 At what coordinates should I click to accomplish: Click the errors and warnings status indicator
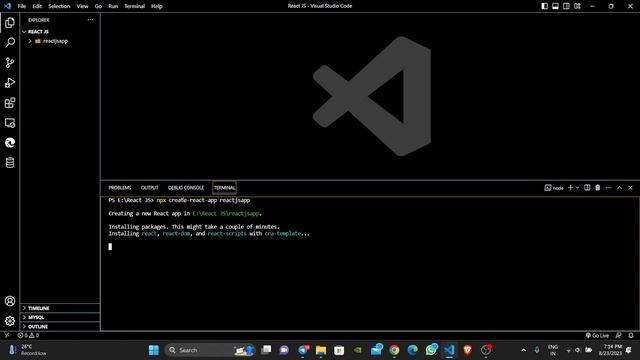coord(28,335)
